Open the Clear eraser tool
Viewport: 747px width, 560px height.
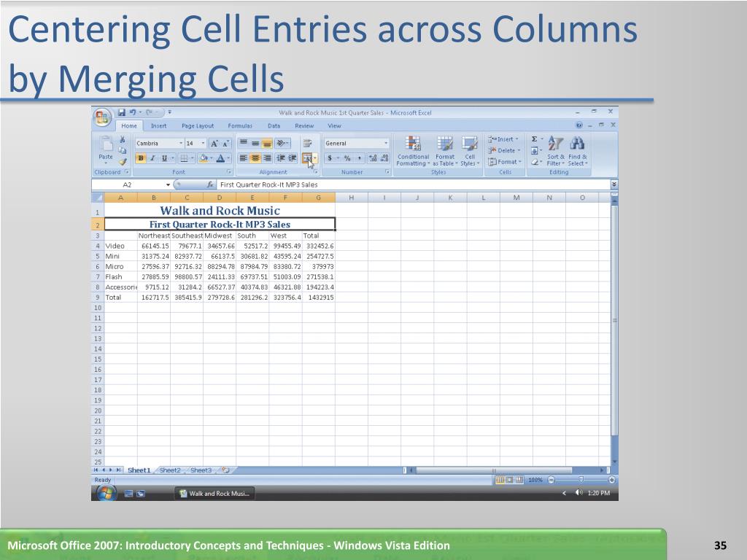[535, 162]
